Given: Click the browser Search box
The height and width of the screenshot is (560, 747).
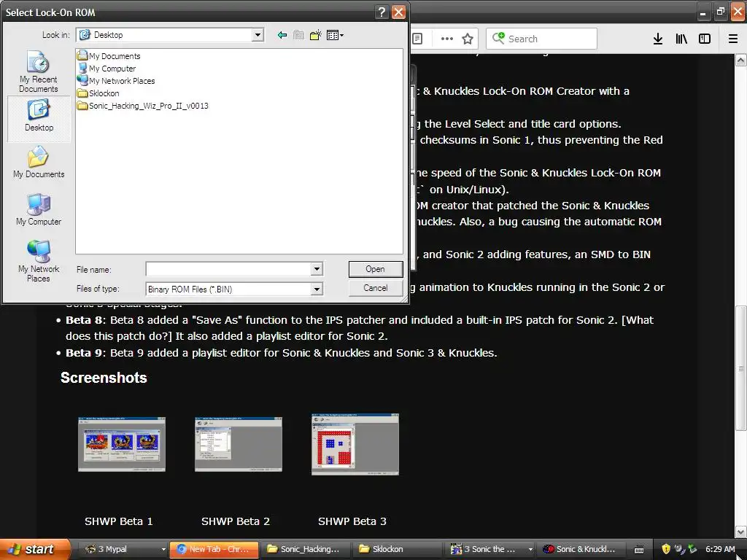Looking at the screenshot, I should click(x=542, y=39).
